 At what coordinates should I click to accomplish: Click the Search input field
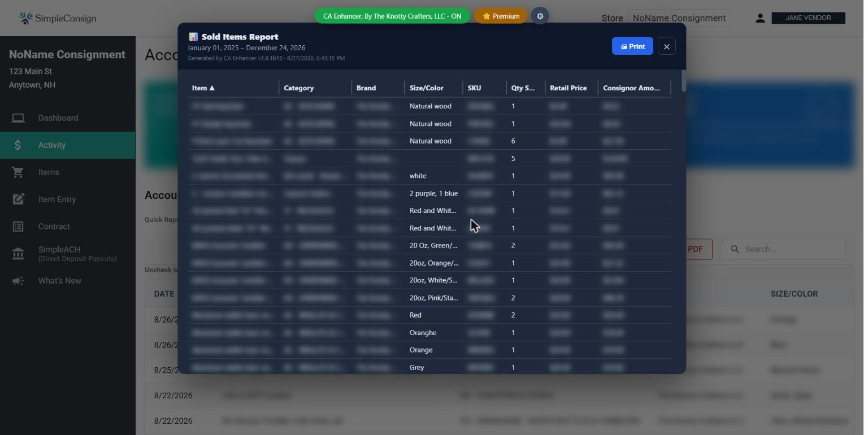[x=783, y=249]
